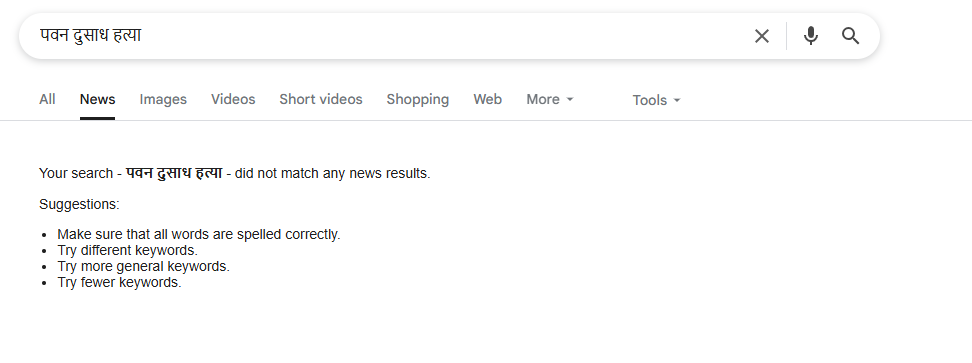Click the small arrow beside More
This screenshot has width=972, height=363.
click(x=570, y=100)
